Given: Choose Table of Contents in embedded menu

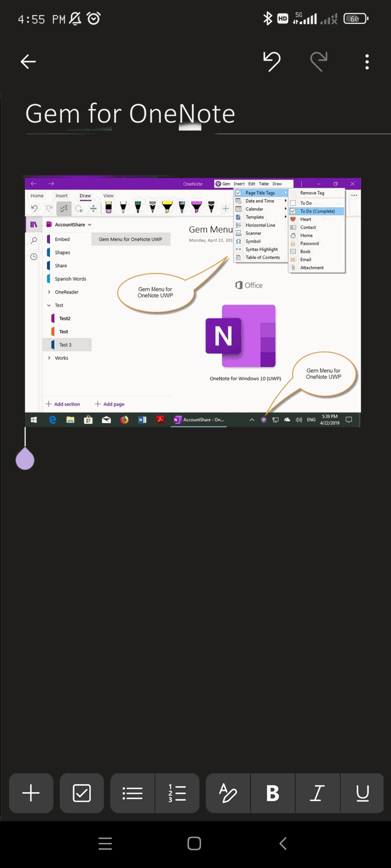Looking at the screenshot, I should [x=261, y=257].
